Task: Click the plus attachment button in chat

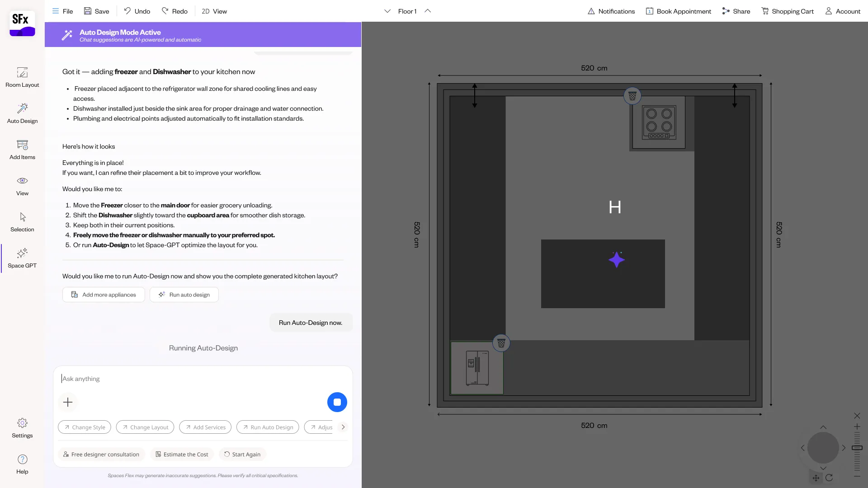Action: [x=68, y=402]
